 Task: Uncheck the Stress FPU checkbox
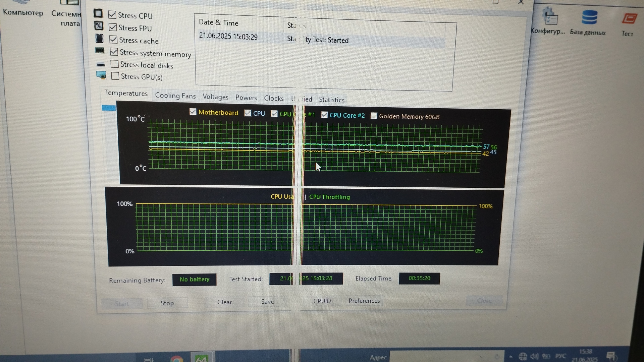point(113,27)
